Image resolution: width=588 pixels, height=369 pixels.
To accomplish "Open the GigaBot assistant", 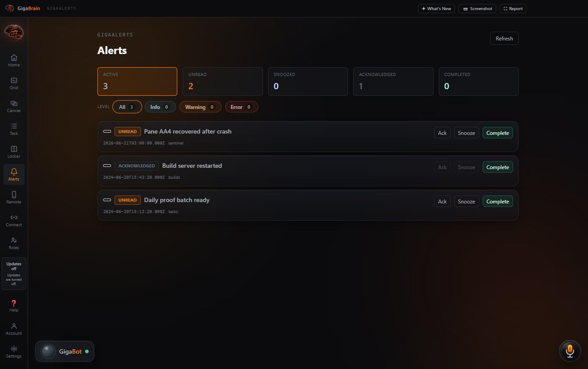I will click(x=65, y=351).
